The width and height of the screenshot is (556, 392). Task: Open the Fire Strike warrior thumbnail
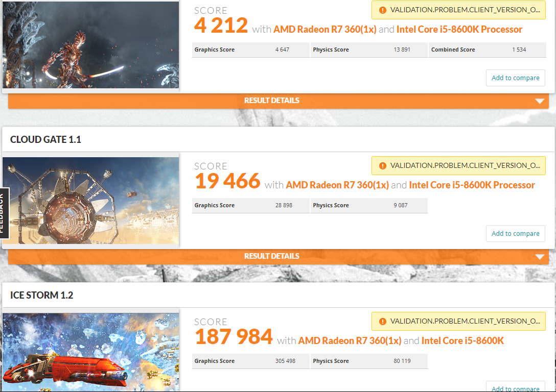[x=91, y=44]
